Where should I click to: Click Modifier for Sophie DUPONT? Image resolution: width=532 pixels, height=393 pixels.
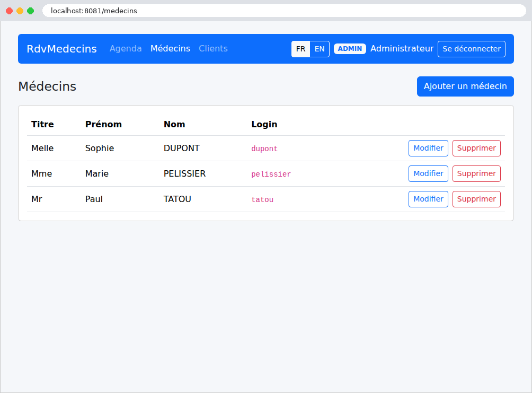(428, 148)
